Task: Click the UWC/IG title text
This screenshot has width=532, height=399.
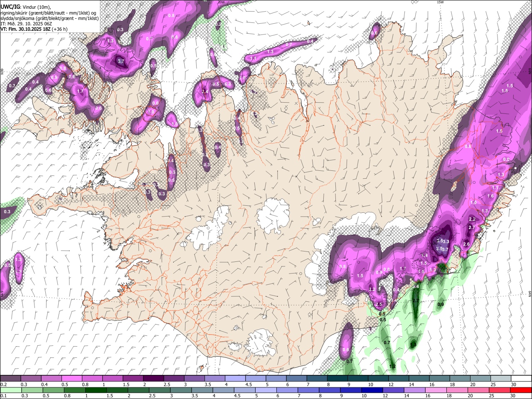Action: 10,7
